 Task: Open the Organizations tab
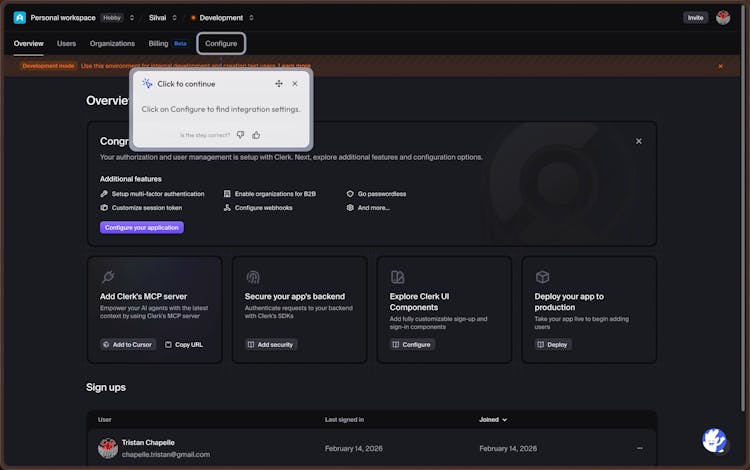112,44
